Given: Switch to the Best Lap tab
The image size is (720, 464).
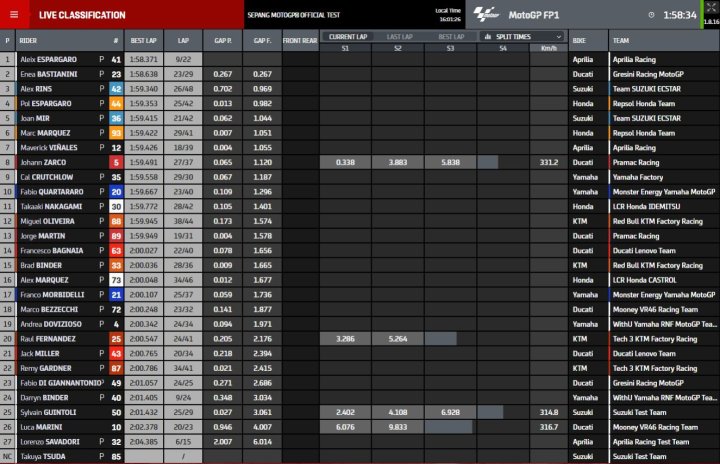Looking at the screenshot, I should click(451, 37).
